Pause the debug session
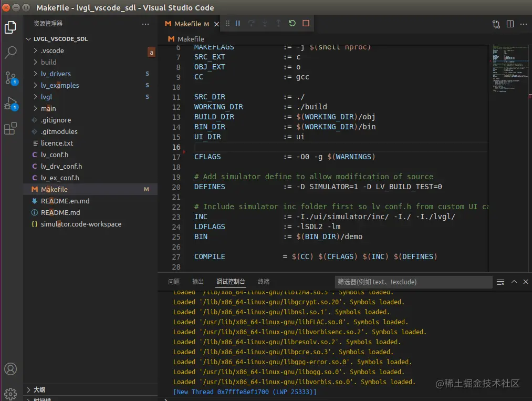 coord(238,24)
